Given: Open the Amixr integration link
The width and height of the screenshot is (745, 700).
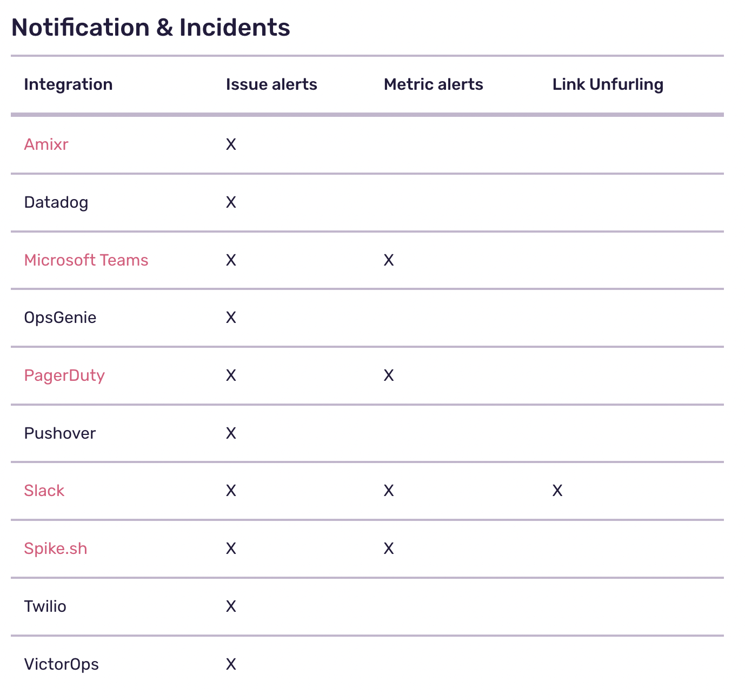Looking at the screenshot, I should [46, 144].
